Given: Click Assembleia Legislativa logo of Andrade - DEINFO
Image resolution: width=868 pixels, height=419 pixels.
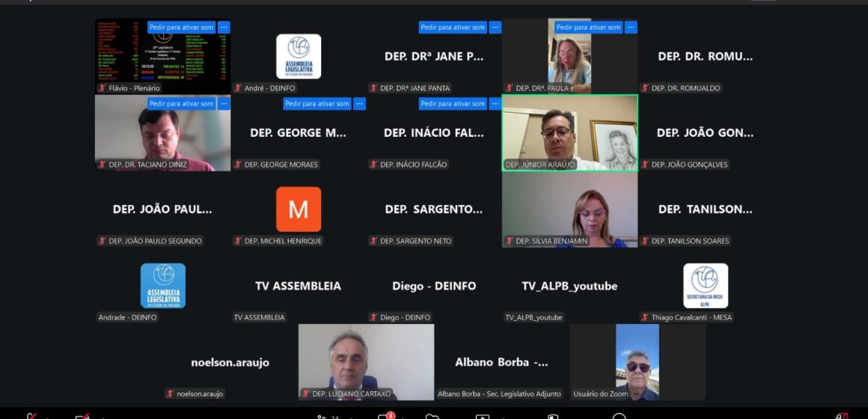Looking at the screenshot, I should click(163, 285).
